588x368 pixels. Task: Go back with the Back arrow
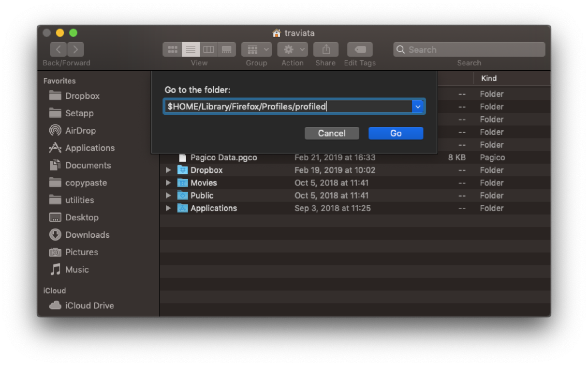58,49
